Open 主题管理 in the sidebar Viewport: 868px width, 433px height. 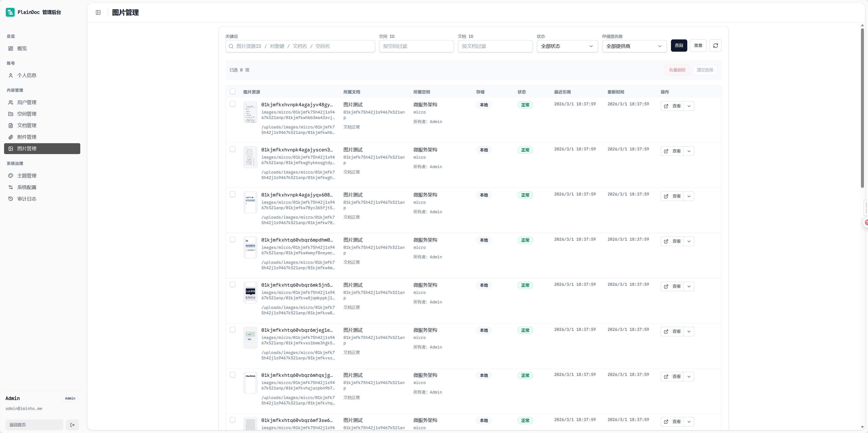(x=42, y=176)
